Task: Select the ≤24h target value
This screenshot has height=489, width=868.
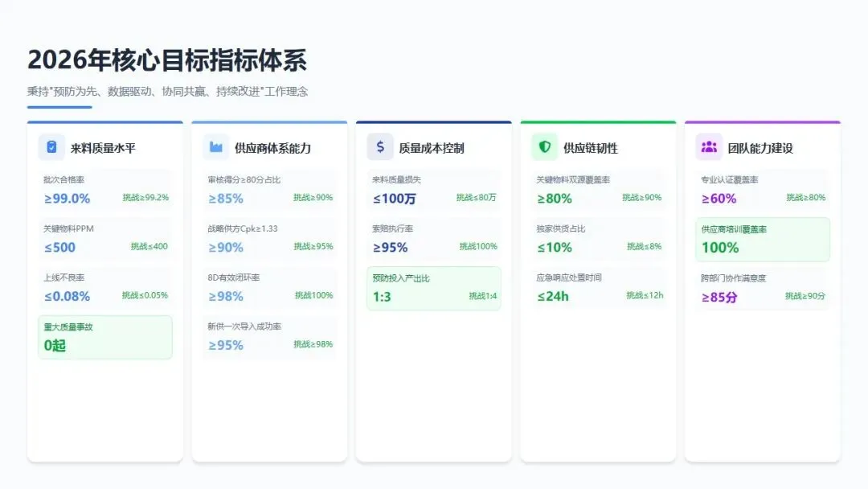Action: pyautogui.click(x=553, y=296)
